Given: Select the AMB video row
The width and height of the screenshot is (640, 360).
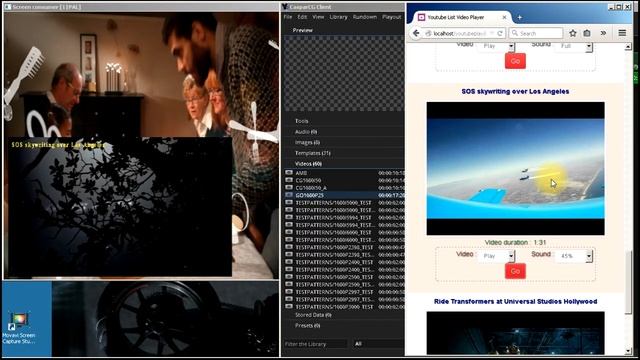Looking at the screenshot, I should click(344, 173).
